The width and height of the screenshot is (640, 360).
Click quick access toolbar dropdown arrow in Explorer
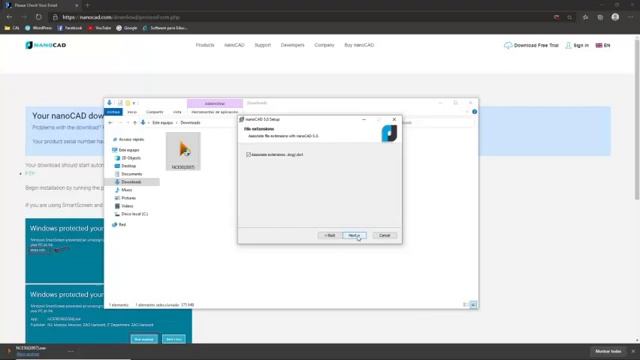pos(134,103)
